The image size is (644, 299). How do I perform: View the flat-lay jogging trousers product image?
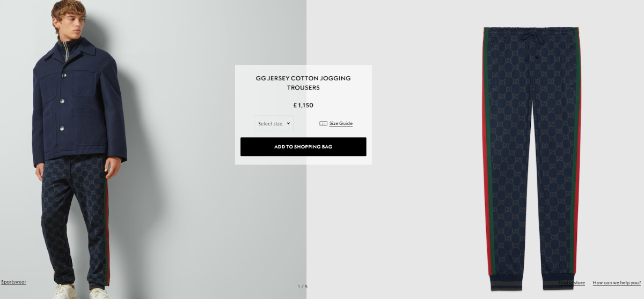click(x=531, y=158)
